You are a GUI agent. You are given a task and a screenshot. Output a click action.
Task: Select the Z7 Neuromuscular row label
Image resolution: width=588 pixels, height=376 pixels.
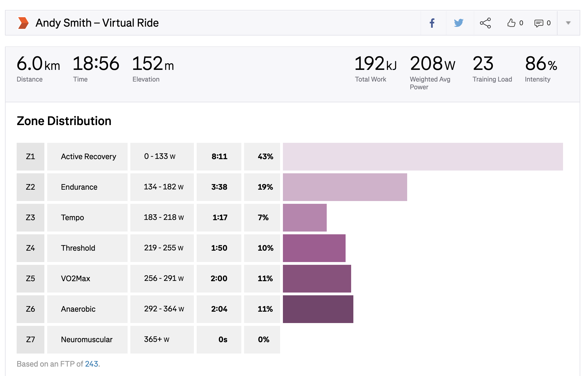tap(87, 340)
